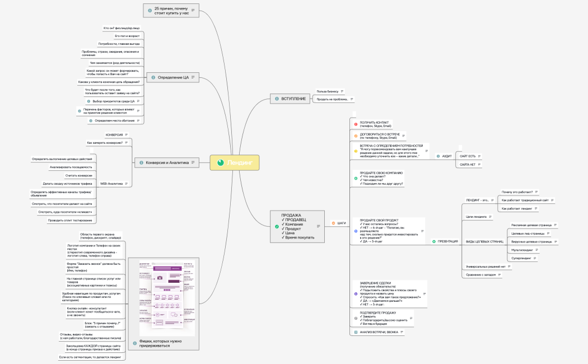Select the Мультилендинг node

[521, 250]
